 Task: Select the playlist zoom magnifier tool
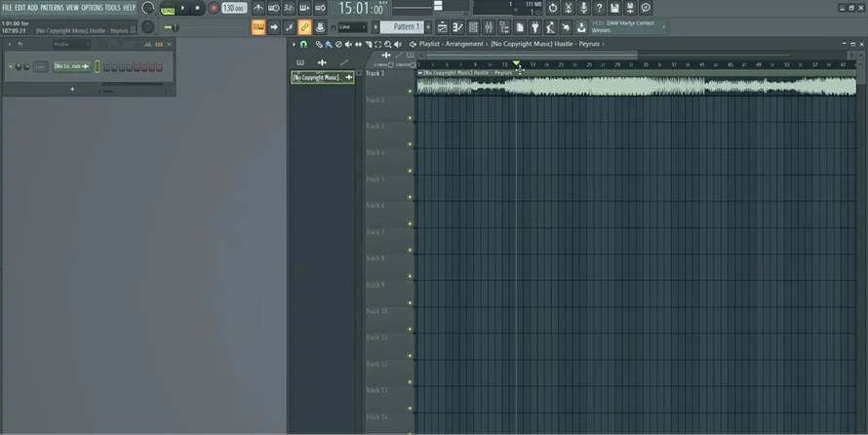[388, 45]
